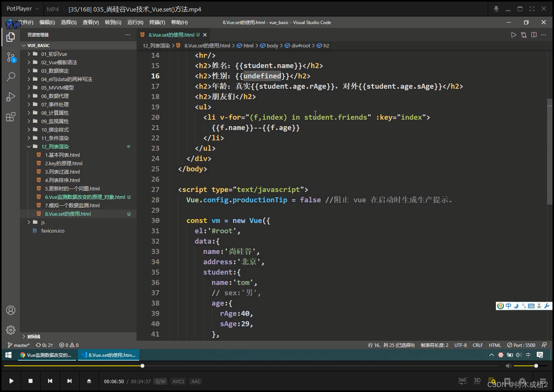
Task: Pin PotPlayer window on top
Action: (x=496, y=9)
